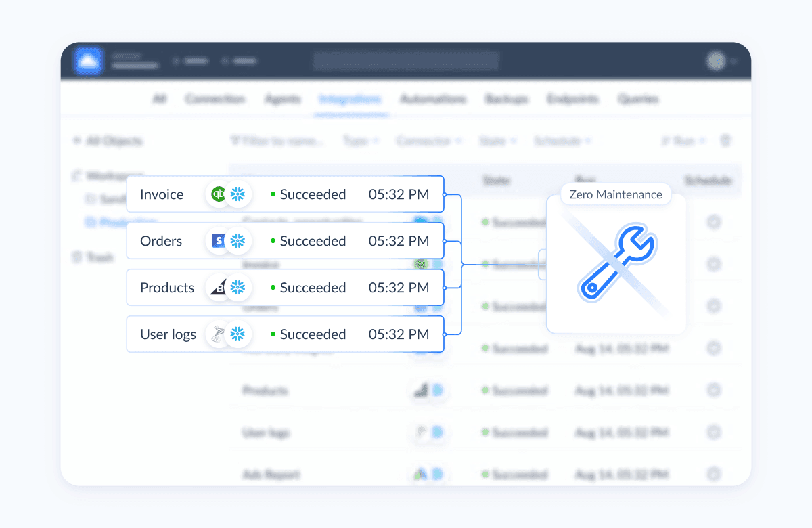Click 05:32 PM on the Orders card
812x528 pixels.
[x=399, y=241]
